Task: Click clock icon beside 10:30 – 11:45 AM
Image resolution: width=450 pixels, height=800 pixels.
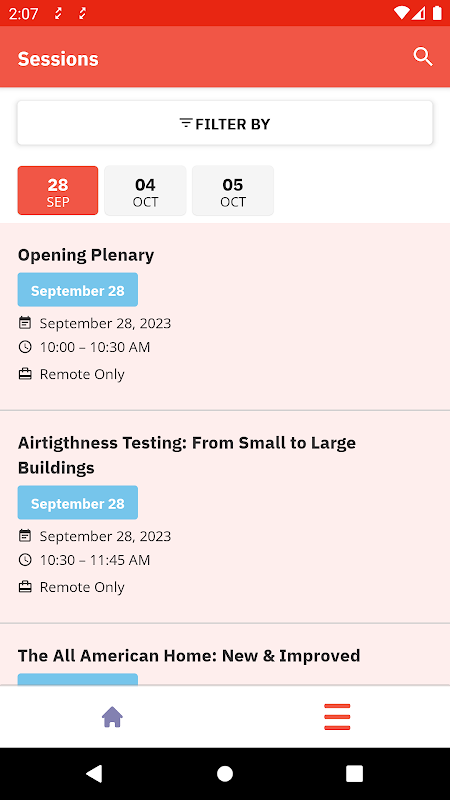Action: tap(25, 560)
